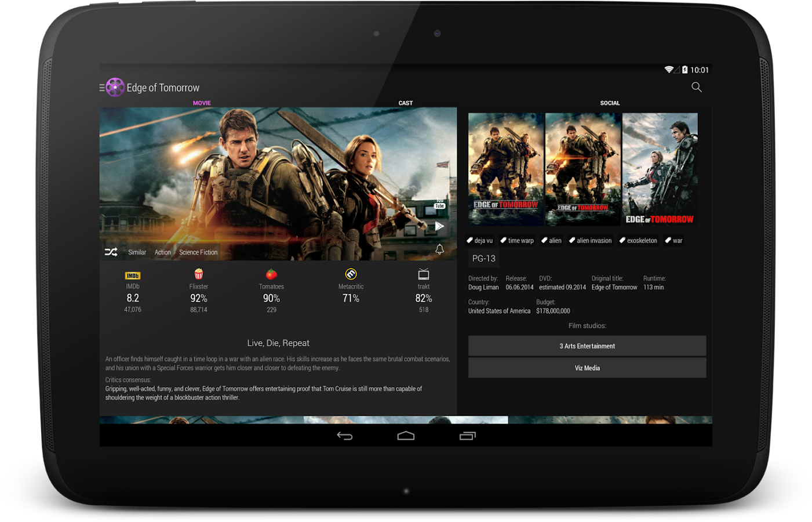Open search with the magnifier icon
This screenshot has width=812, height=522.
point(697,87)
